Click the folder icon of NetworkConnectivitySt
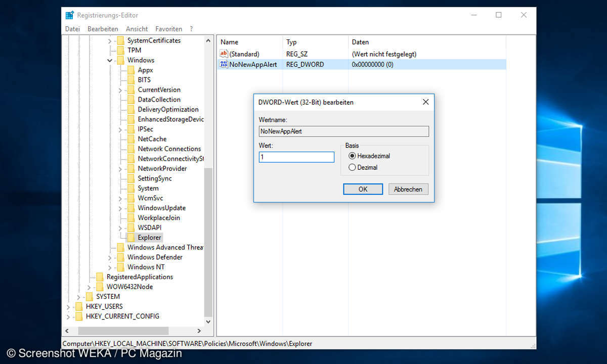Viewport: 607px width, 364px height. click(x=131, y=159)
